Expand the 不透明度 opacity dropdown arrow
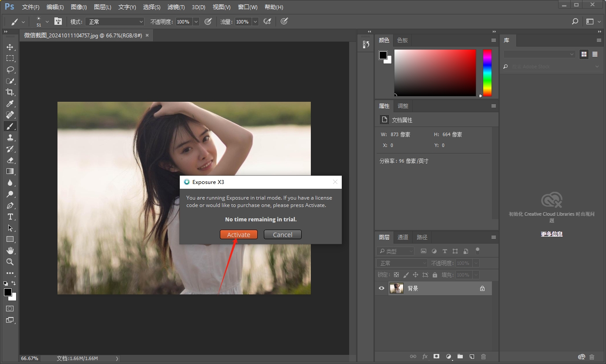 tap(196, 22)
